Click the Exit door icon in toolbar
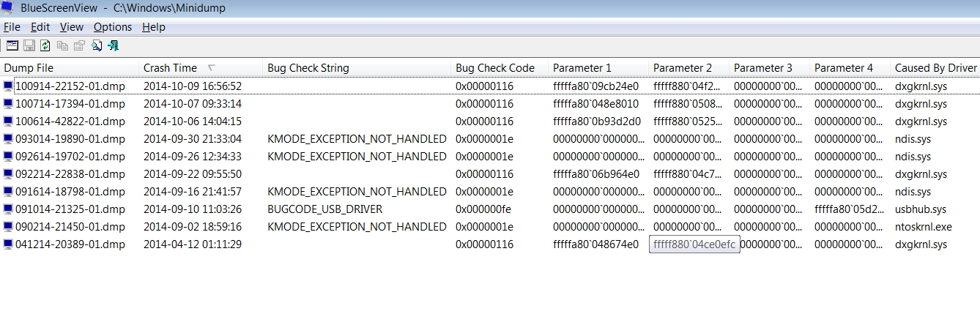 pos(113,45)
